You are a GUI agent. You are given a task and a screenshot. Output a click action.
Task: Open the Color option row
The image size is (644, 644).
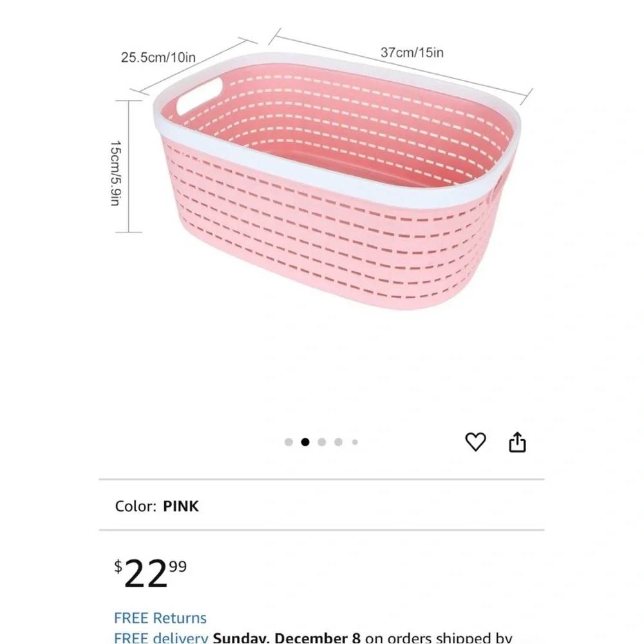point(321,506)
